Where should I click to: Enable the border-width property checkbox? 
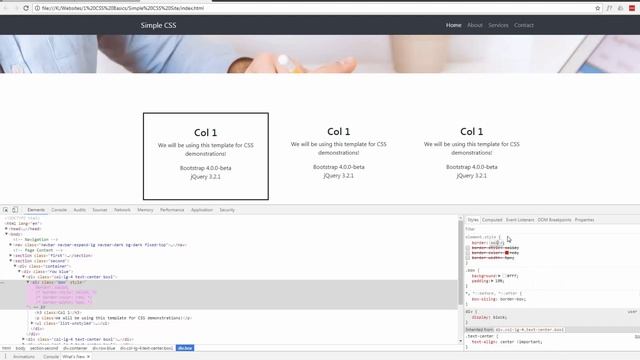click(468, 258)
